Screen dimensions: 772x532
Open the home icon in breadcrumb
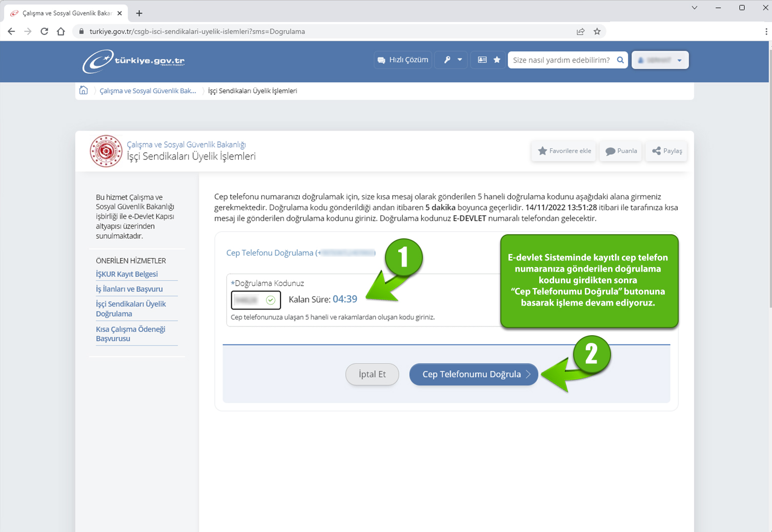[84, 91]
